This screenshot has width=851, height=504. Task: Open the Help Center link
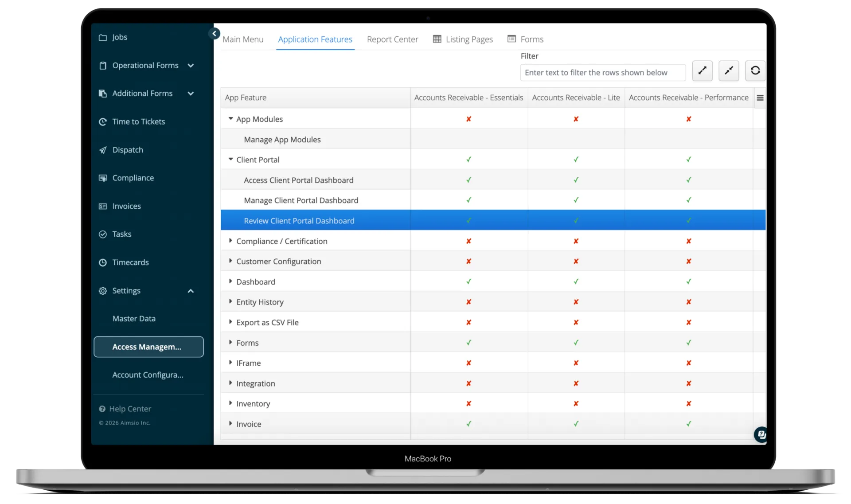(125, 409)
